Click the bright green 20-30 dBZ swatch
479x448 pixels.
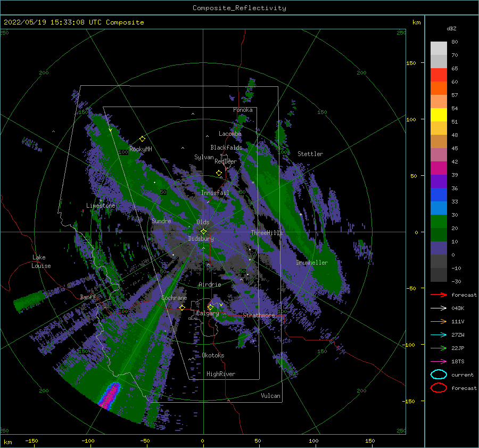click(x=439, y=222)
